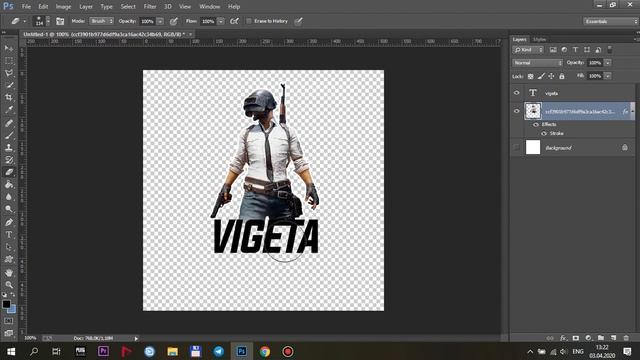The width and height of the screenshot is (640, 360).
Task: Select the Path Selection tool
Action: pos(9,247)
